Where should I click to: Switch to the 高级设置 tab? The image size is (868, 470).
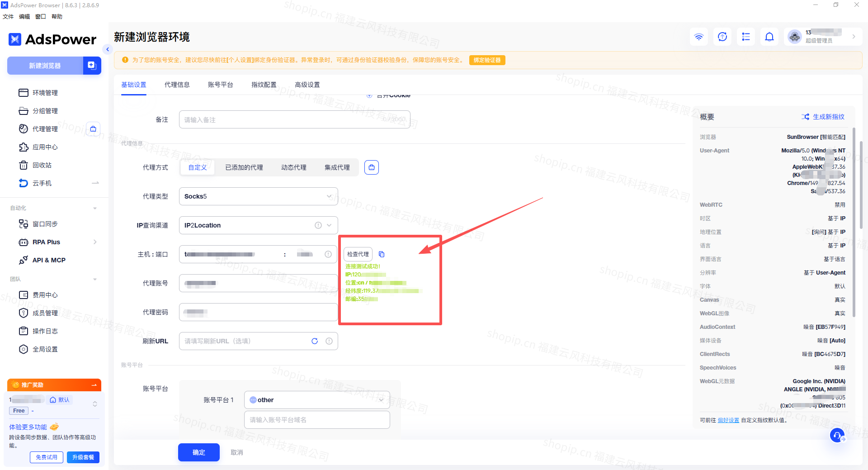307,85
